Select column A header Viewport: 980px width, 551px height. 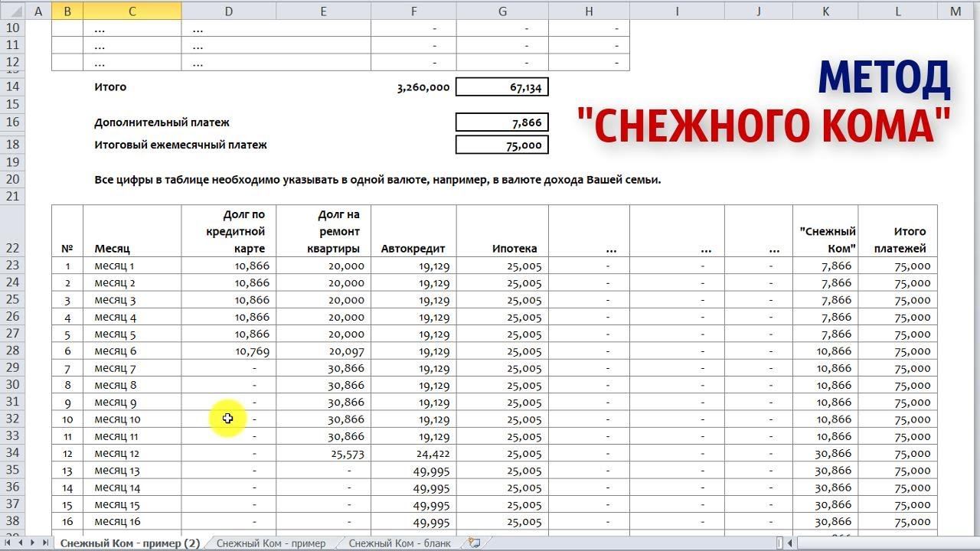pyautogui.click(x=38, y=11)
